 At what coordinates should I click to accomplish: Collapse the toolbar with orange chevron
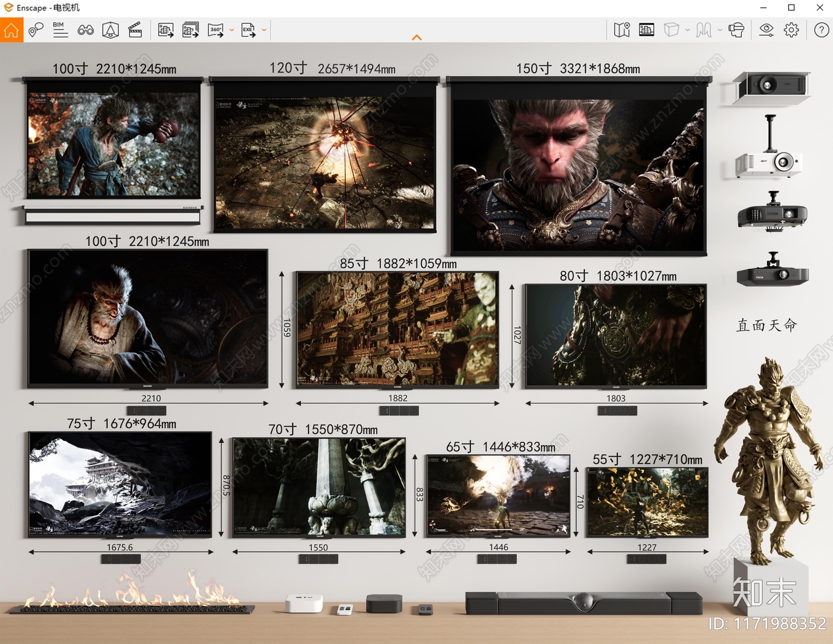(416, 37)
